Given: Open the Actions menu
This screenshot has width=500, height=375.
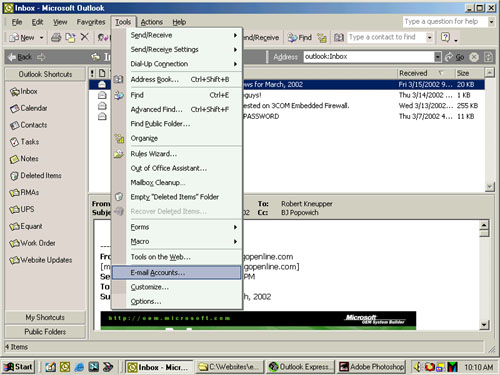Looking at the screenshot, I should click(x=152, y=22).
